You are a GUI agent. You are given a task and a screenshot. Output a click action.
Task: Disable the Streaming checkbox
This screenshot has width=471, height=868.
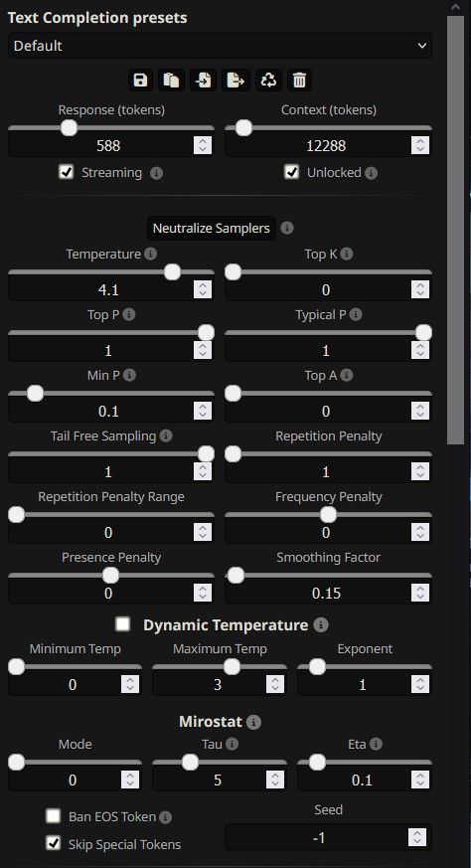(x=67, y=172)
